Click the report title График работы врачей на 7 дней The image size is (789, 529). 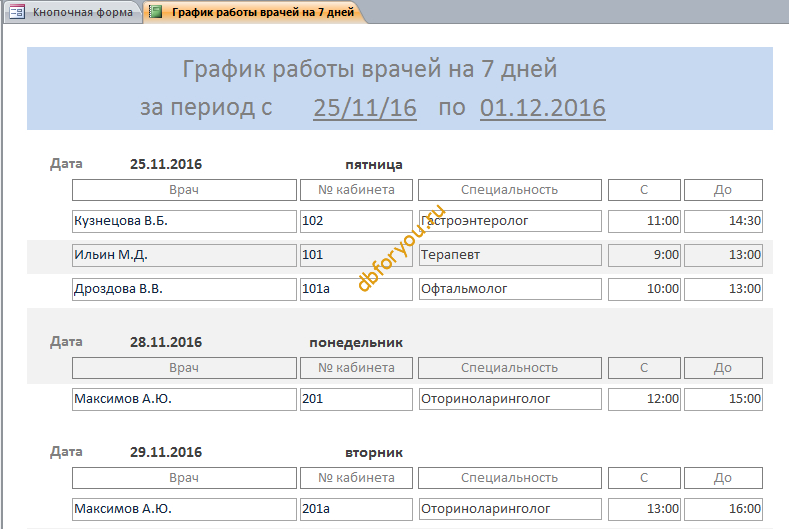point(370,69)
